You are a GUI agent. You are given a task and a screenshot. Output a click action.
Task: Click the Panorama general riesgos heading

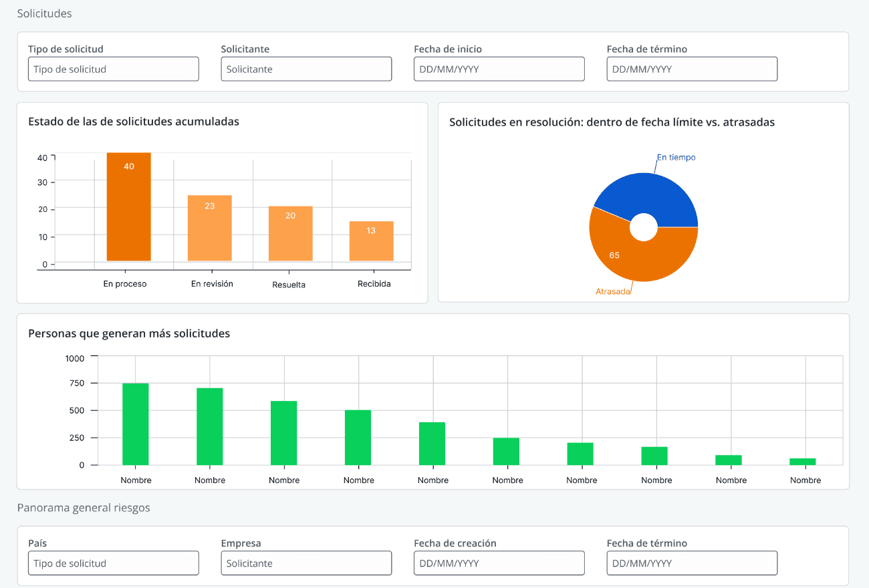[x=84, y=508]
